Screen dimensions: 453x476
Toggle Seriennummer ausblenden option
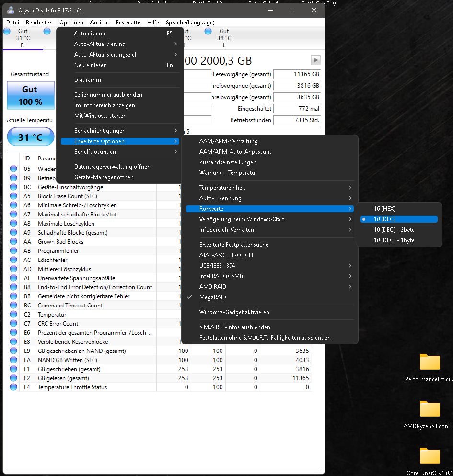click(x=120, y=95)
